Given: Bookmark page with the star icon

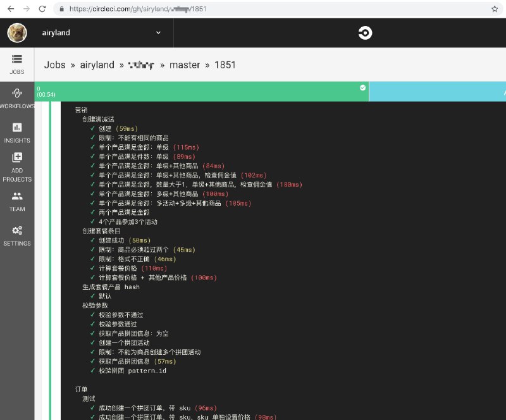Looking at the screenshot, I should (x=494, y=9).
